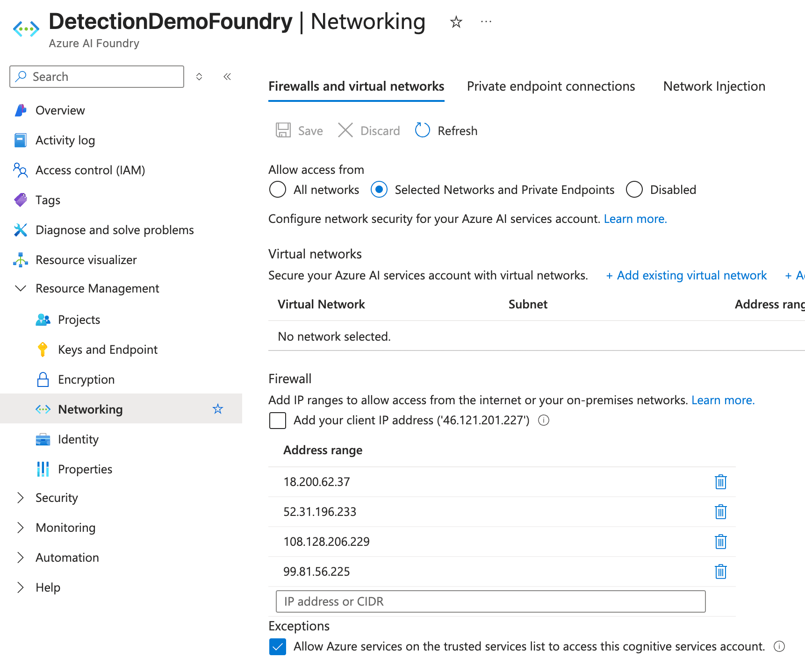Screen dimensions: 805x672
Task: Open the more options ellipsis in header
Action: click(x=486, y=21)
